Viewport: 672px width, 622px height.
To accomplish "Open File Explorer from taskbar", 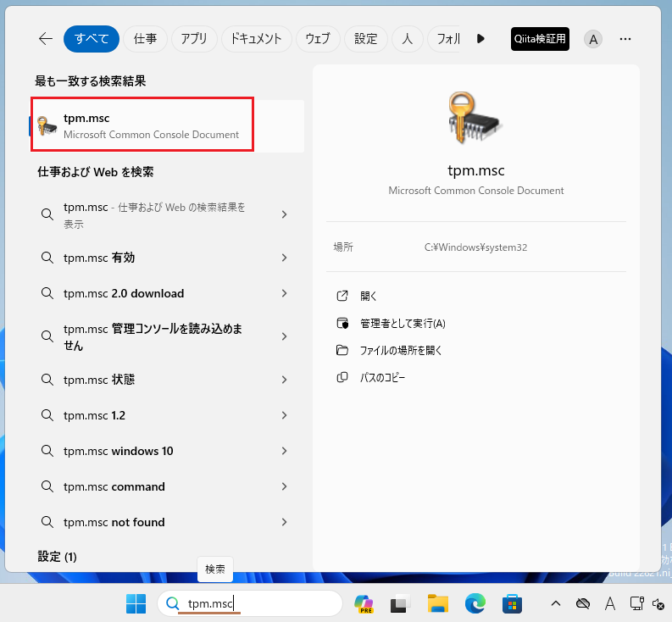I will tap(437, 603).
